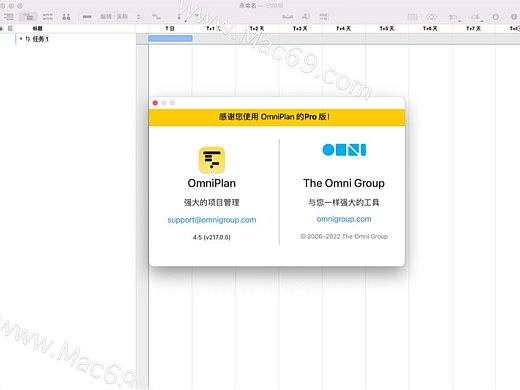520x390 pixels.
Task: Click the T 日 timeline header
Action: click(170, 29)
